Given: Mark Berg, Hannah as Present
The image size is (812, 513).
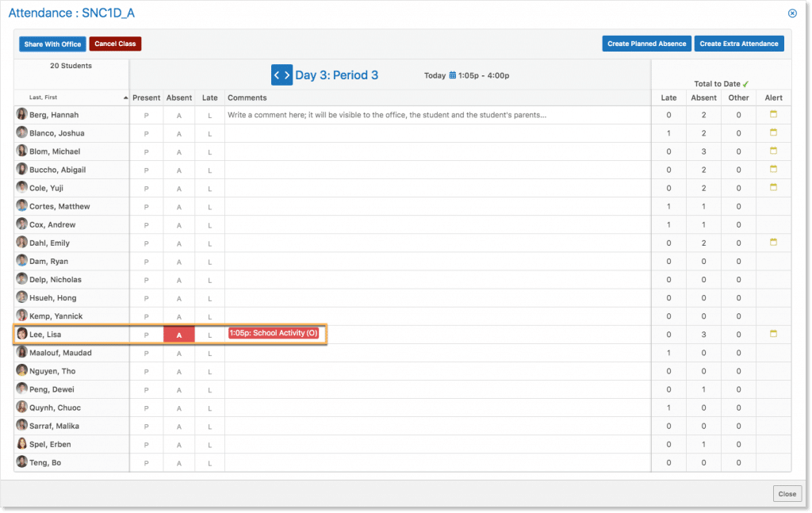Looking at the screenshot, I should point(146,115).
